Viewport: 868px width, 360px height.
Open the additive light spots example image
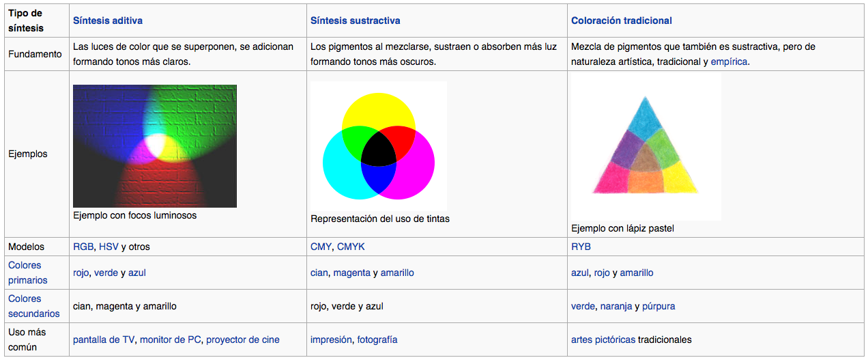point(155,146)
